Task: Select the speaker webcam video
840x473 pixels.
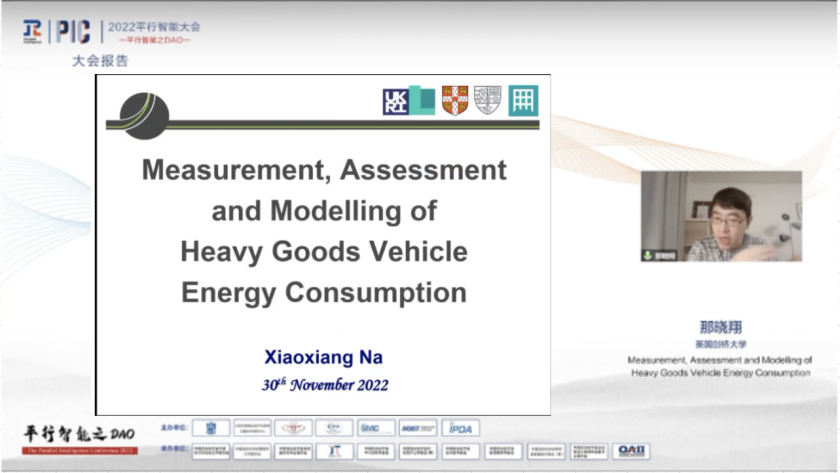Action: 721,216
